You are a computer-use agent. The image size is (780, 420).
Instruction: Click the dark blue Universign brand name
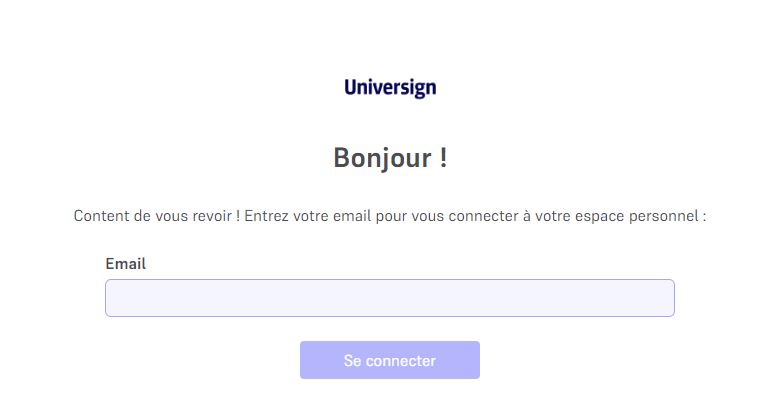click(x=390, y=88)
